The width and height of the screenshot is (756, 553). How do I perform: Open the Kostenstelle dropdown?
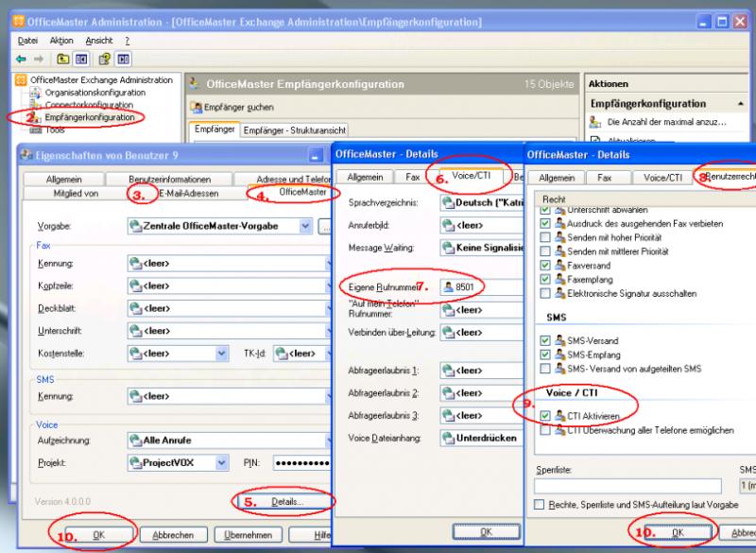222,353
